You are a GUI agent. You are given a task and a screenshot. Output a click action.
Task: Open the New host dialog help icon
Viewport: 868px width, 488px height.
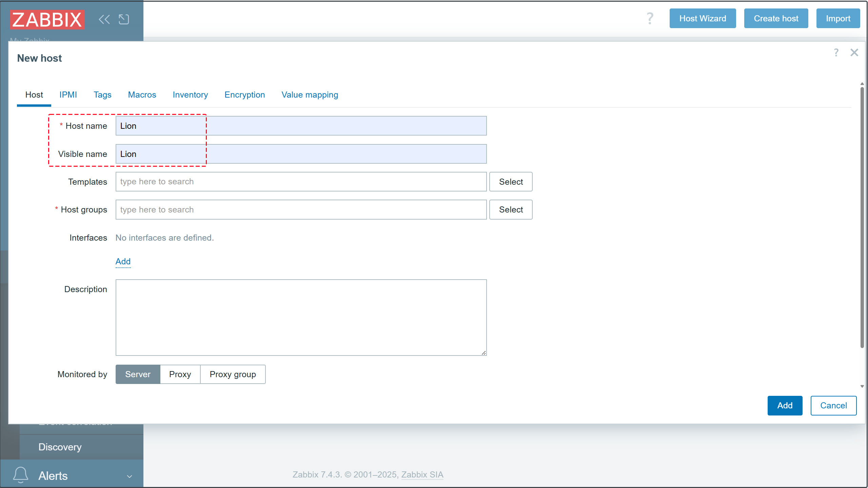click(x=836, y=53)
